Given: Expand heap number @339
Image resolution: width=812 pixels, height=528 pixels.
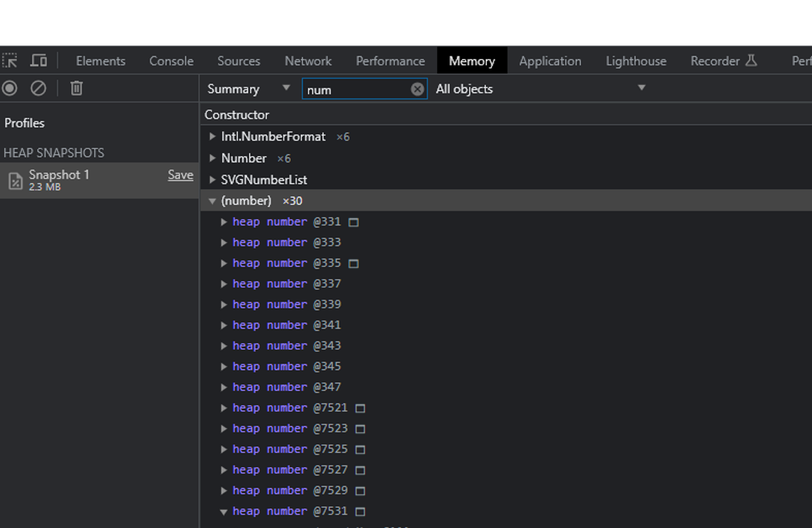Looking at the screenshot, I should 223,305.
